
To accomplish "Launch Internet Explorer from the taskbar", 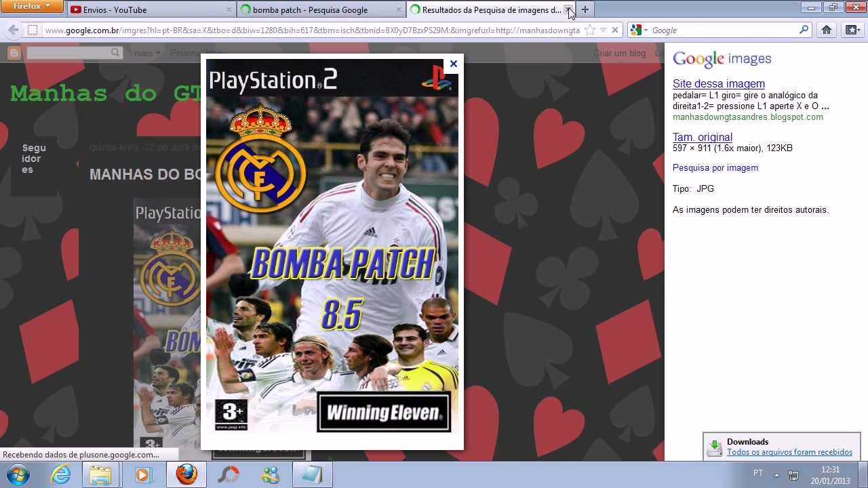I will tap(61, 474).
